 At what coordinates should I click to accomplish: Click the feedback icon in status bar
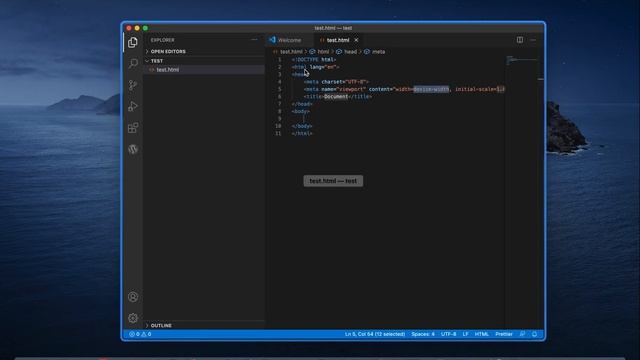[x=522, y=334]
